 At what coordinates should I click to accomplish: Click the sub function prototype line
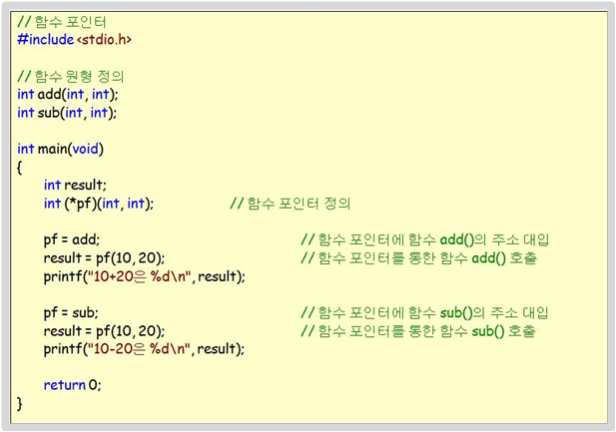click(x=67, y=113)
